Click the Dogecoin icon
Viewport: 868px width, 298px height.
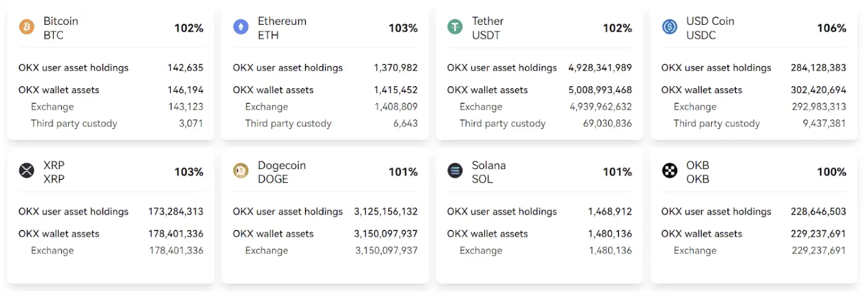pos(240,171)
